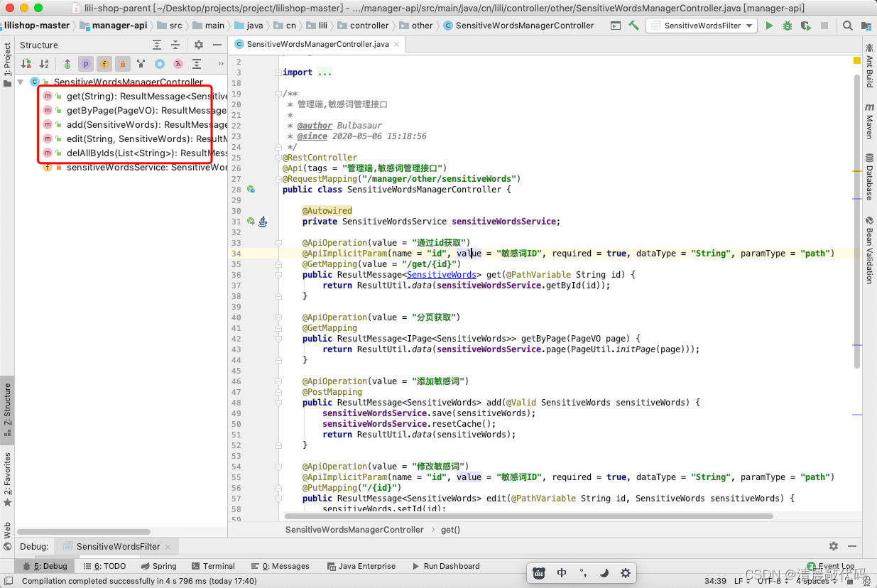Click the run anything icon beside the hammer
877x588 pixels.
616,26
